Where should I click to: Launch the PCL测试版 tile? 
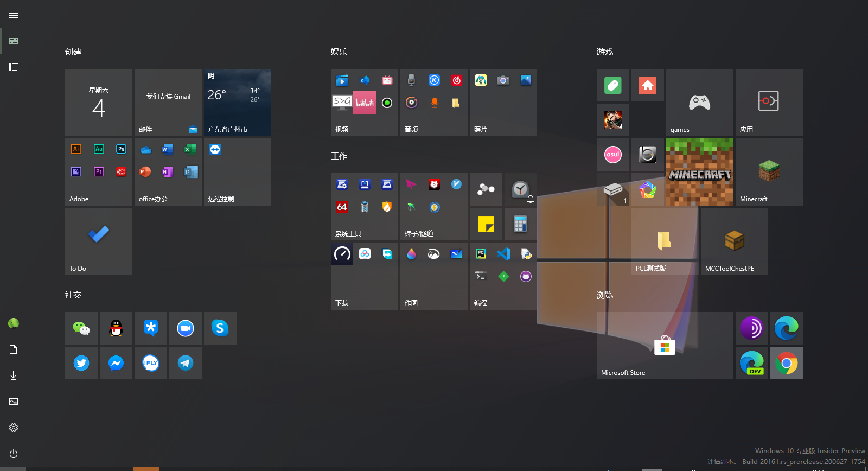[x=665, y=241]
